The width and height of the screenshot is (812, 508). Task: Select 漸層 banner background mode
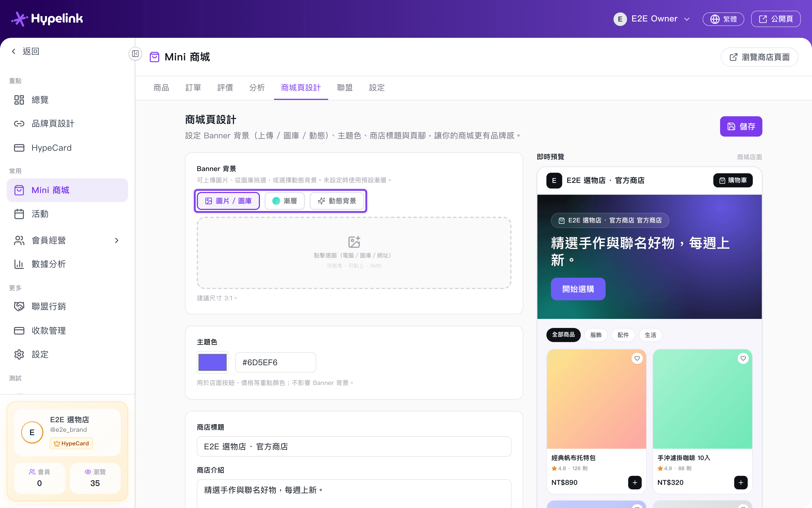coord(284,201)
